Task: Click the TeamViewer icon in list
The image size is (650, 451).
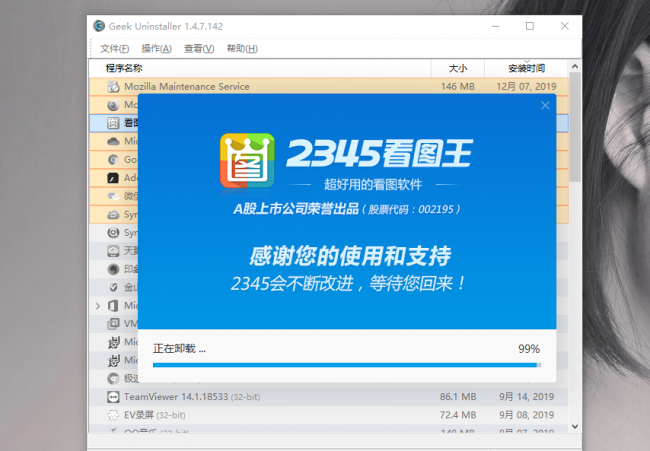Action: pyautogui.click(x=113, y=397)
